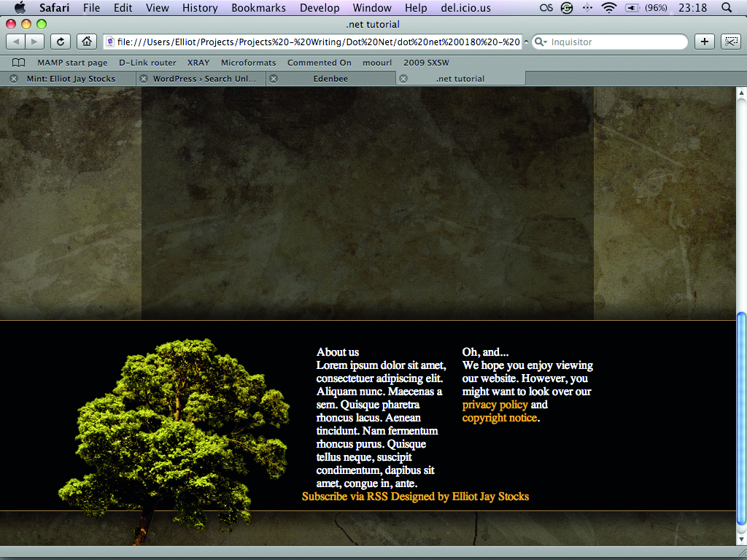This screenshot has width=747, height=560.
Task: Click the file icon in the address bar
Action: click(x=110, y=42)
